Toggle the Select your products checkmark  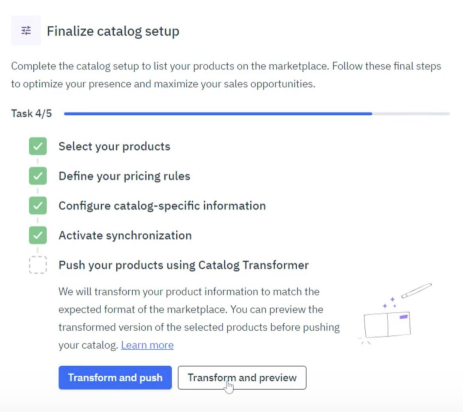38,146
